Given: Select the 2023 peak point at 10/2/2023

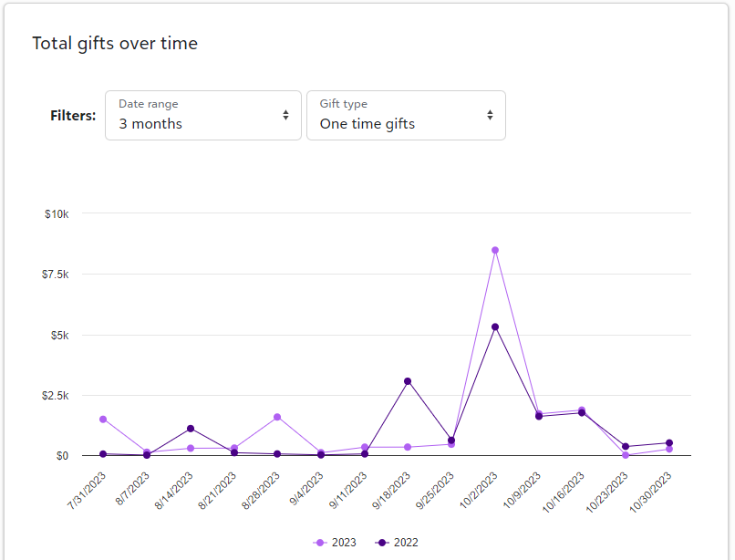Looking at the screenshot, I should coord(495,250).
